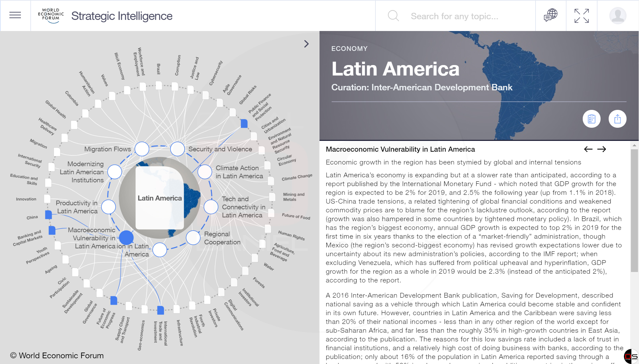639x364 pixels.
Task: Select the Security and Violence node
Action: (177, 149)
